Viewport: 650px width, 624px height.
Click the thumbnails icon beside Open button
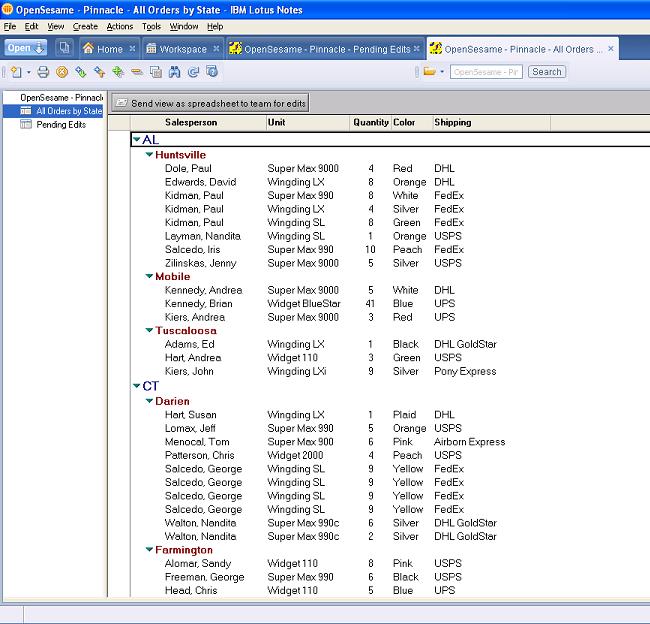point(64,48)
